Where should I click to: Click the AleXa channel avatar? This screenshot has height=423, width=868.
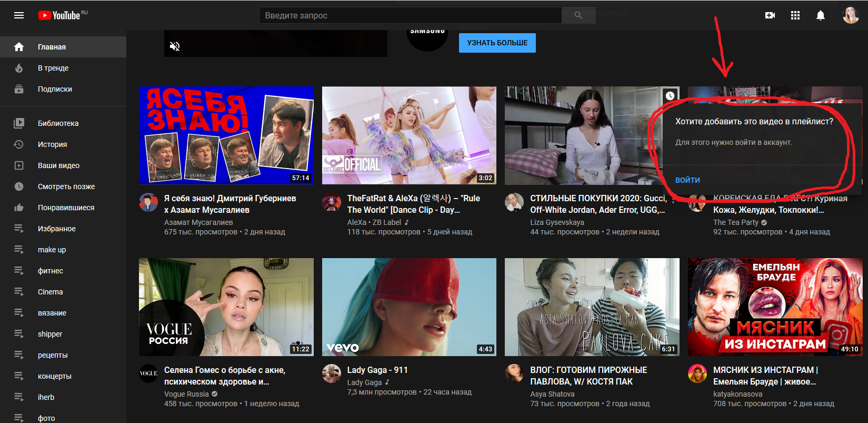[x=332, y=202]
